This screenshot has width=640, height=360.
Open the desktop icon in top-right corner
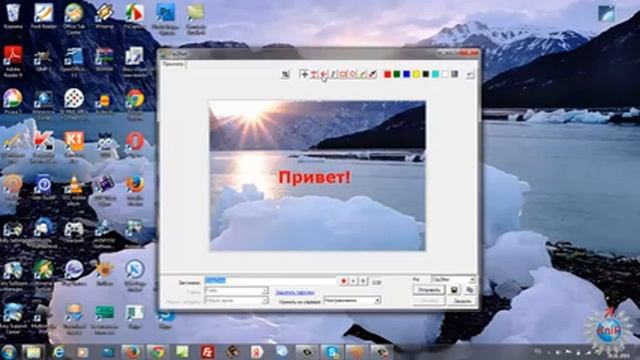pos(606,13)
